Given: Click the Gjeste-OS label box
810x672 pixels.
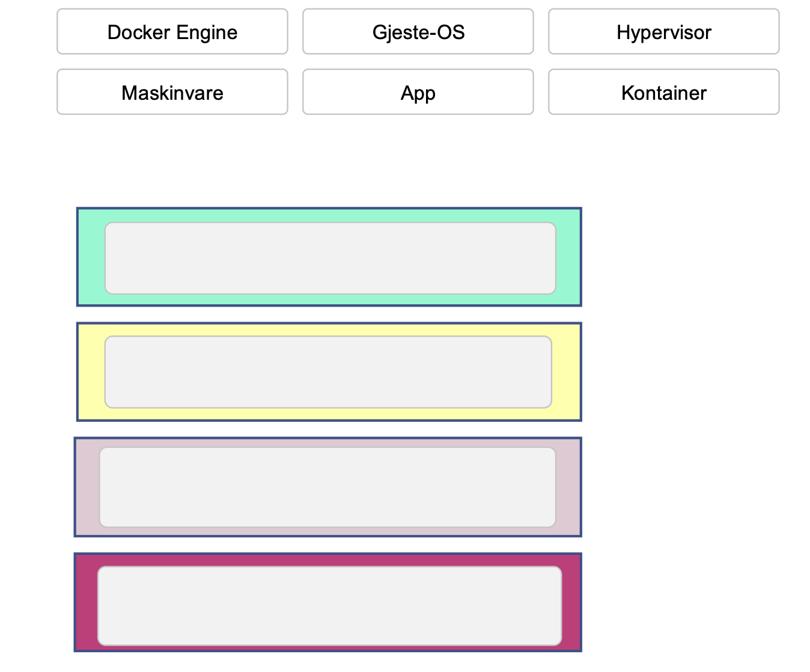Looking at the screenshot, I should pos(418,32).
